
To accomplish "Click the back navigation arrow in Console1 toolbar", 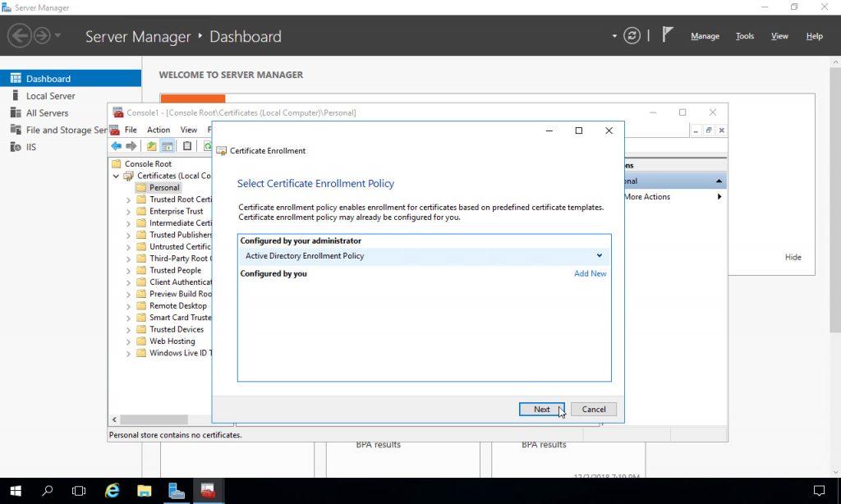I will click(x=117, y=145).
